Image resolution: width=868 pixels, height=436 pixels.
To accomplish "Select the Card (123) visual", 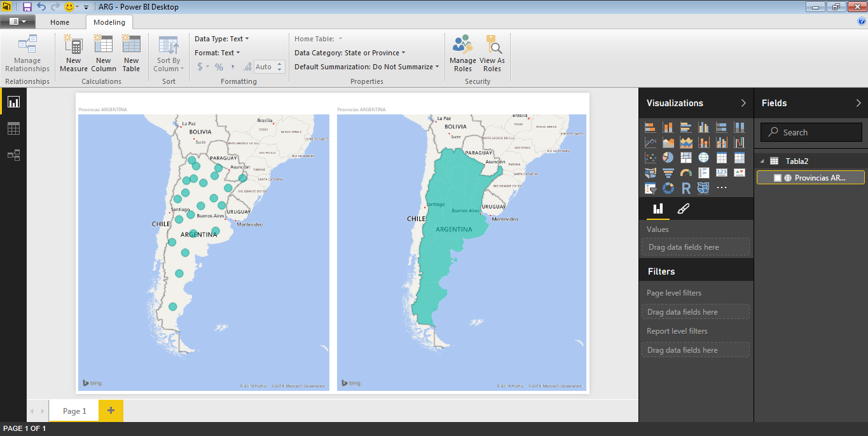I will coord(721,172).
